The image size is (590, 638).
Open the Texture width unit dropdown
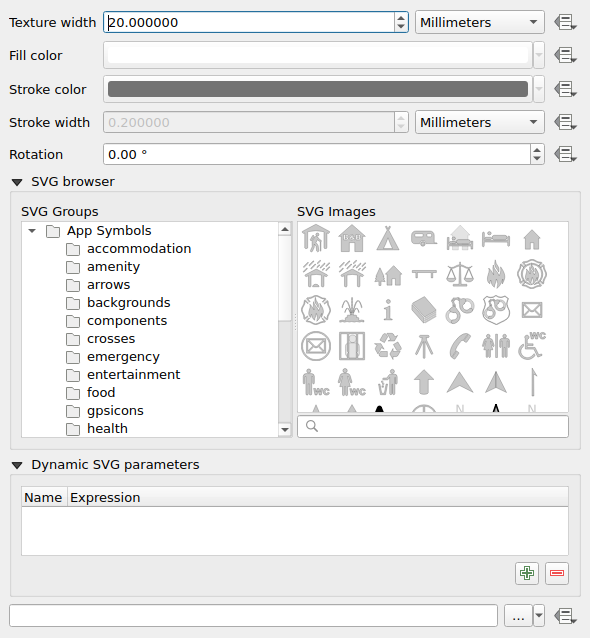coord(480,22)
